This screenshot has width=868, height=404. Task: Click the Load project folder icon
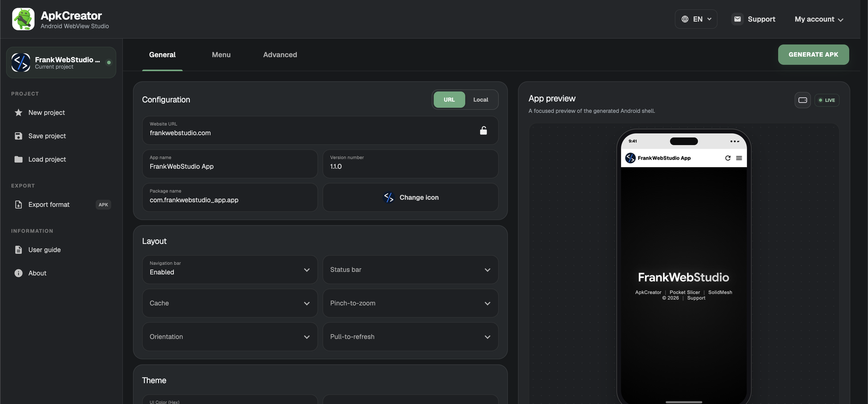[x=18, y=159]
